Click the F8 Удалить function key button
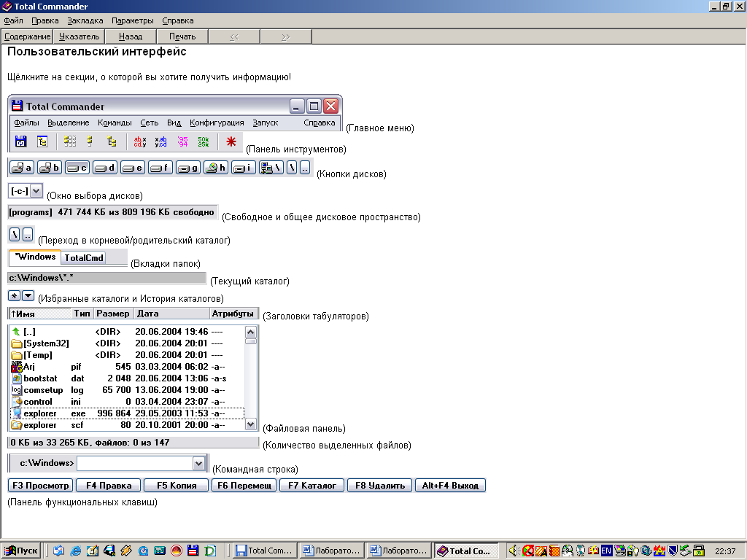 click(x=379, y=485)
